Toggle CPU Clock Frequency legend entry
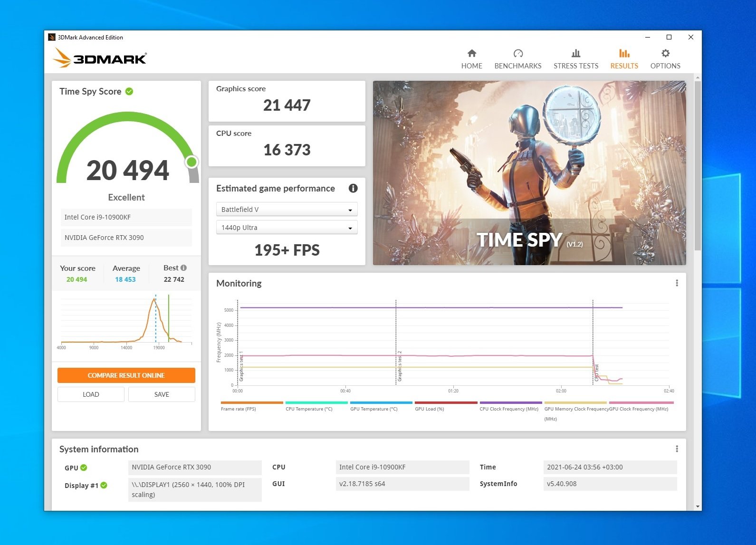This screenshot has height=545, width=756. (510, 406)
